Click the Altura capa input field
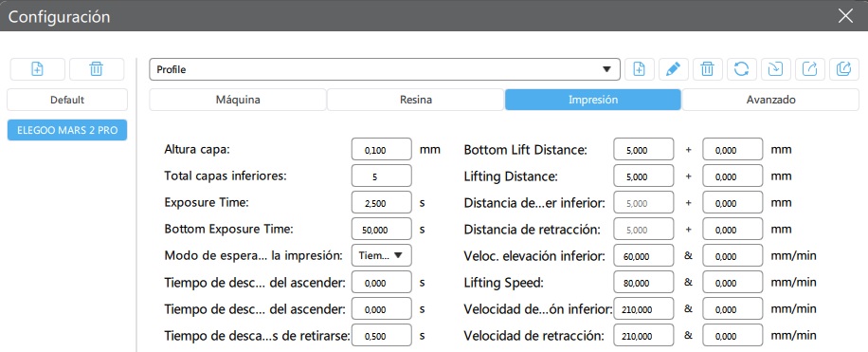This screenshot has height=352, width=868. (382, 150)
